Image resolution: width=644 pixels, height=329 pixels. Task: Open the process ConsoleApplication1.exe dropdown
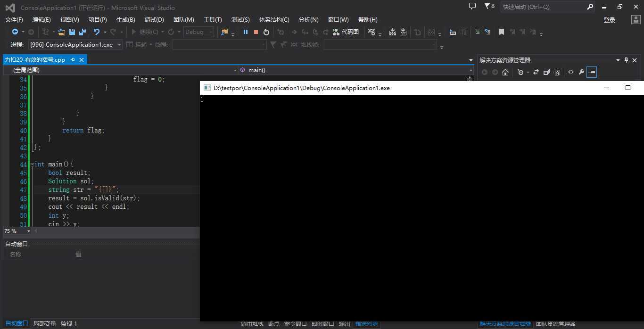click(119, 45)
